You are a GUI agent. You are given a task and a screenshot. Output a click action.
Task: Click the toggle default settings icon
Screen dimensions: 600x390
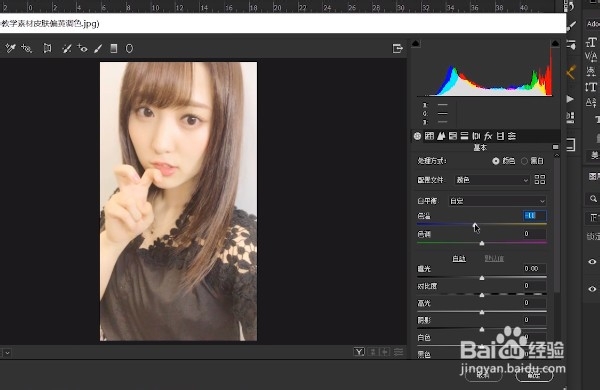click(x=399, y=352)
